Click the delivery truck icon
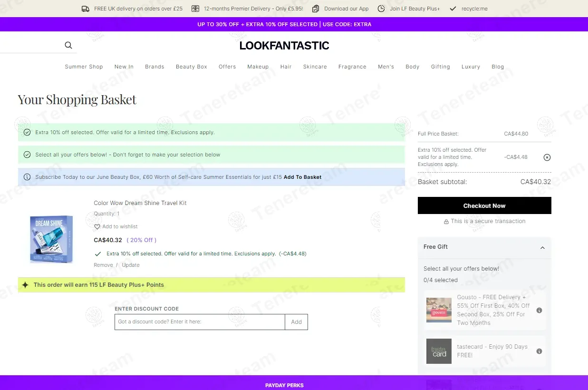 [x=86, y=9]
